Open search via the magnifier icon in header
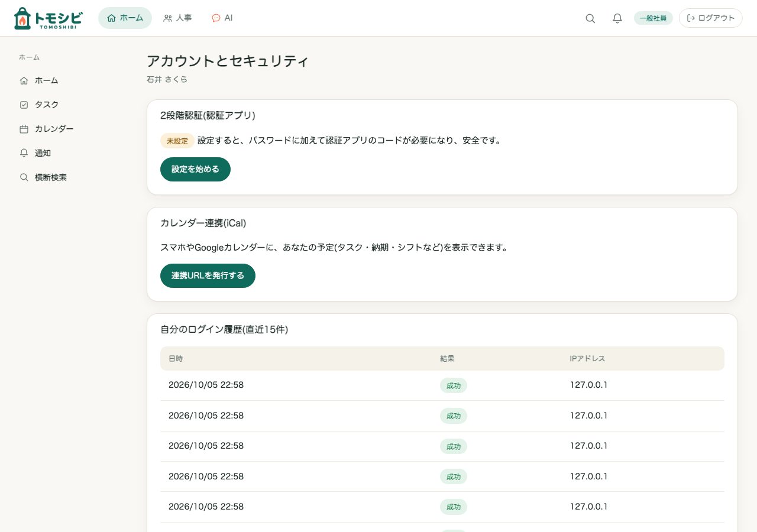The height and width of the screenshot is (532, 757). coord(590,18)
